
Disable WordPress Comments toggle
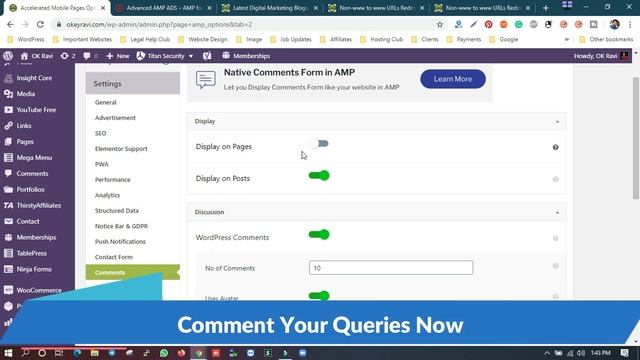319,235
